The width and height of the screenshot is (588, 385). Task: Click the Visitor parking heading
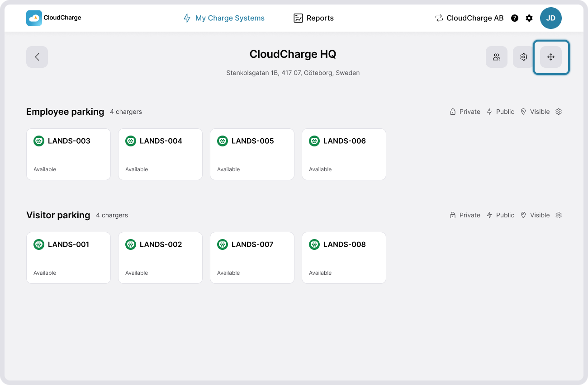point(58,215)
